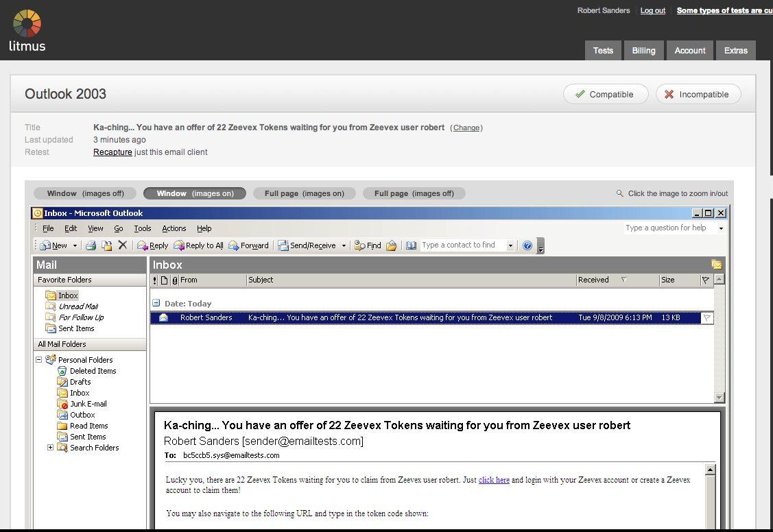
Task: Click the 'click here' link in email body
Action: pyautogui.click(x=494, y=480)
